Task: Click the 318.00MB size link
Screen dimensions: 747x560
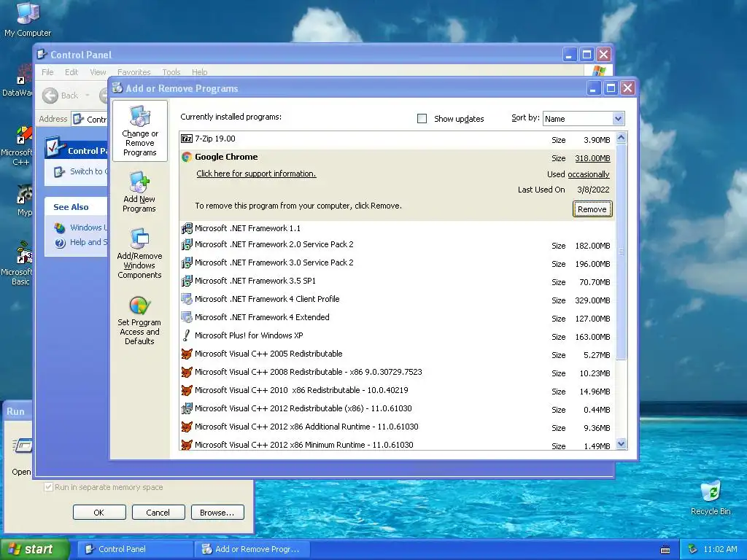Action: click(592, 158)
